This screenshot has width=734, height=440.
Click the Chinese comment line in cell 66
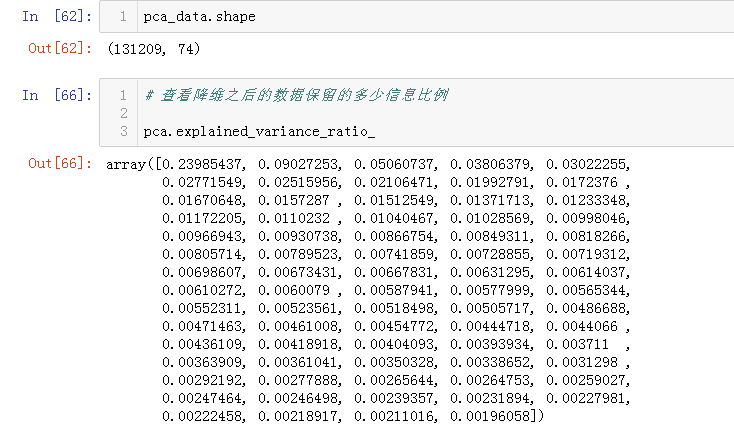[296, 95]
